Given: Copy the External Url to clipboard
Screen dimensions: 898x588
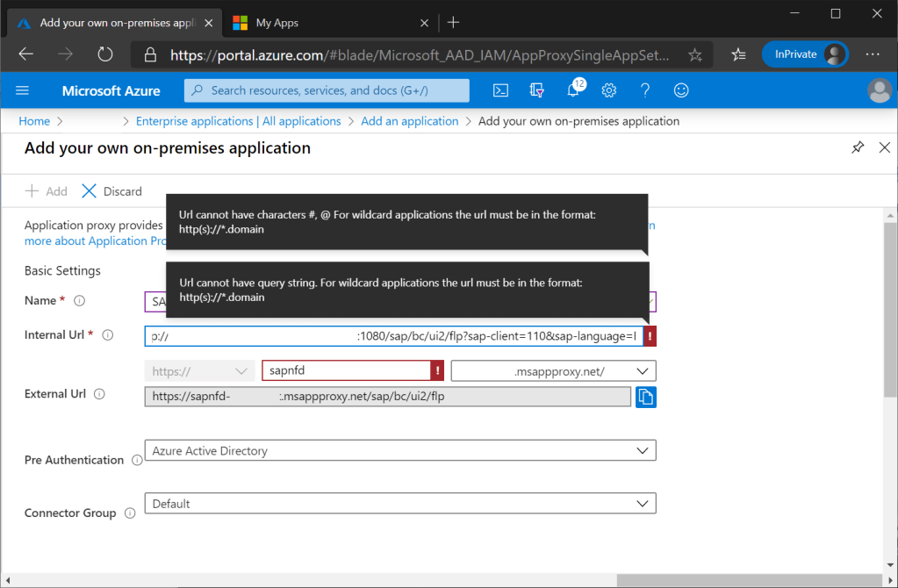Looking at the screenshot, I should 645,398.
